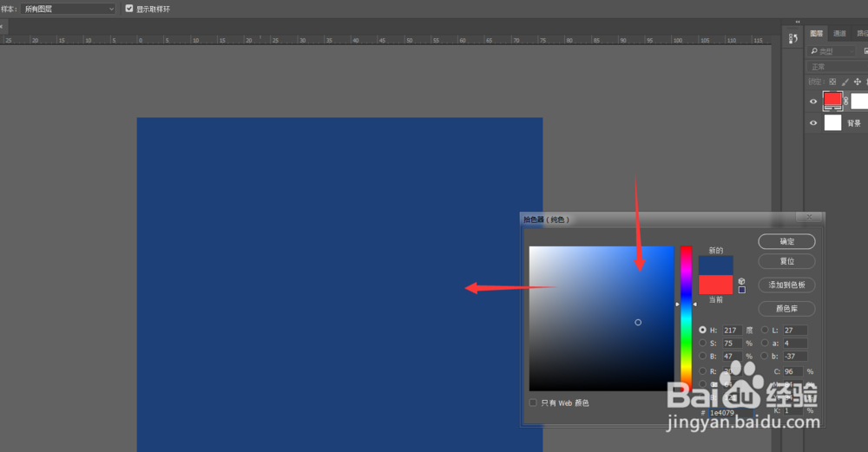
Task: Select the H hue radio button
Action: pos(702,330)
